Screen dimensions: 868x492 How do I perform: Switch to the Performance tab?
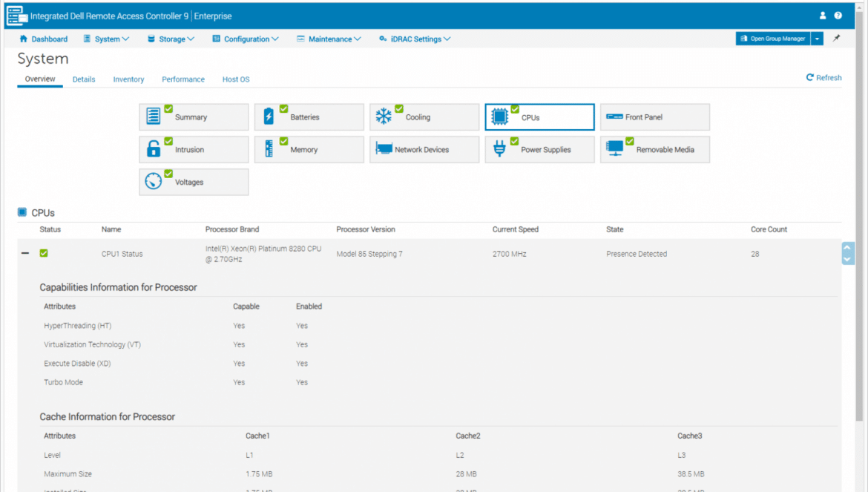[183, 79]
